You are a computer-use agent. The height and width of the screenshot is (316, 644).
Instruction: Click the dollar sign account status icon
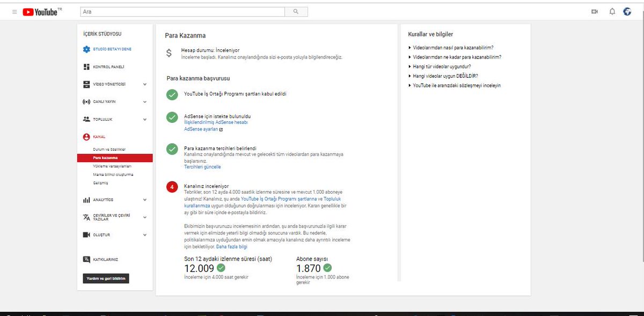(169, 53)
